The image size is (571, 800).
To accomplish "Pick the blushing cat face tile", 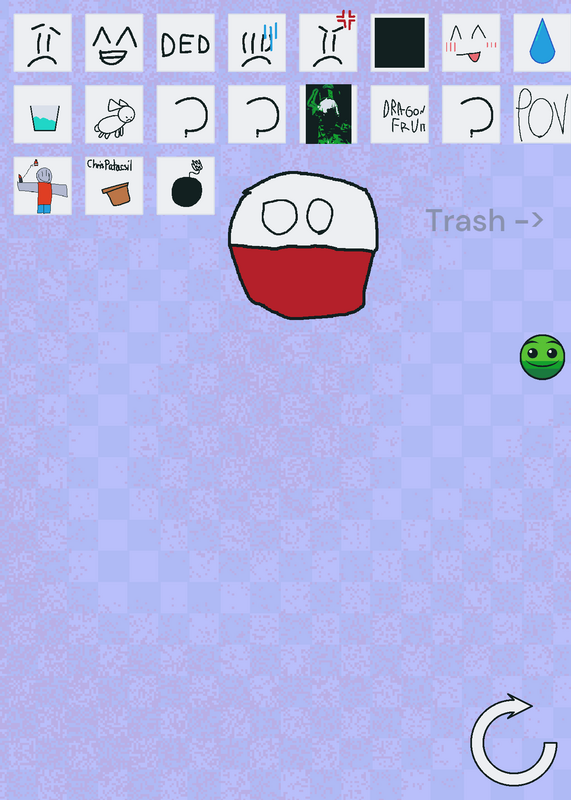I will pos(471,43).
